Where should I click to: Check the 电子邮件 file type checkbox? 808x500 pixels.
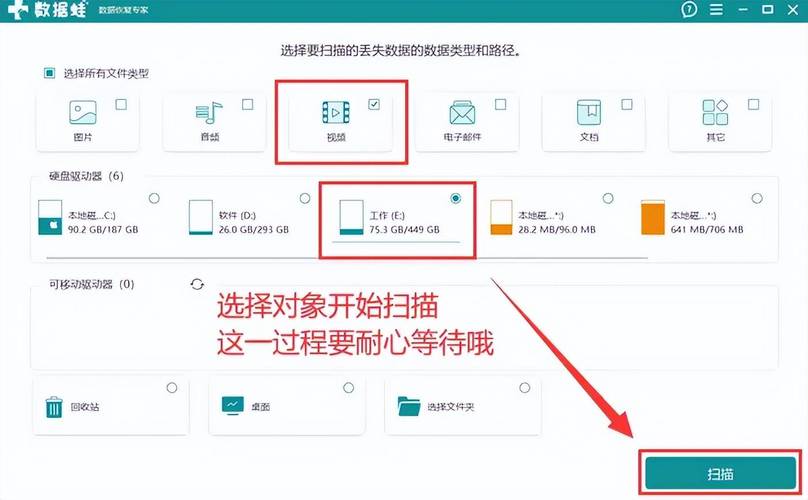click(x=500, y=105)
